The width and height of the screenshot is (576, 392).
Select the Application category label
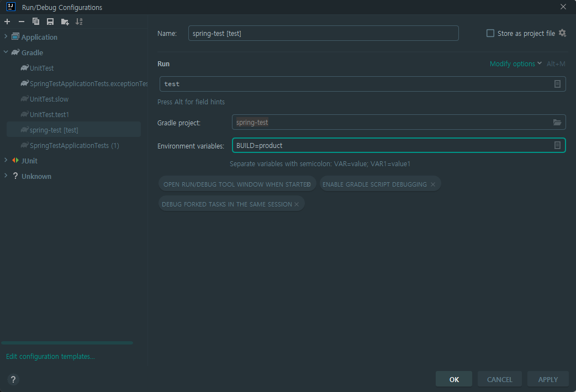(x=39, y=37)
